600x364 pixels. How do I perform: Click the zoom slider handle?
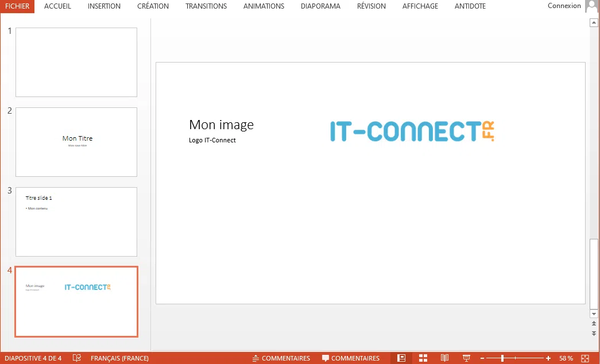[x=502, y=358]
